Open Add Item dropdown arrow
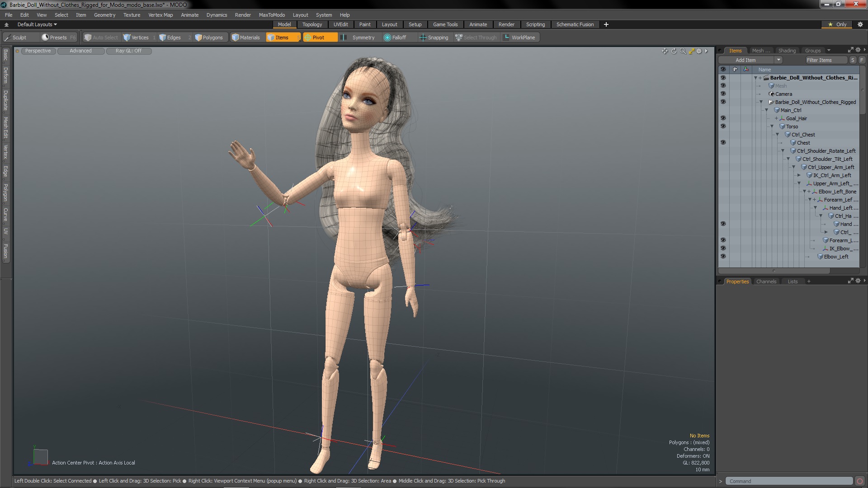 (778, 60)
